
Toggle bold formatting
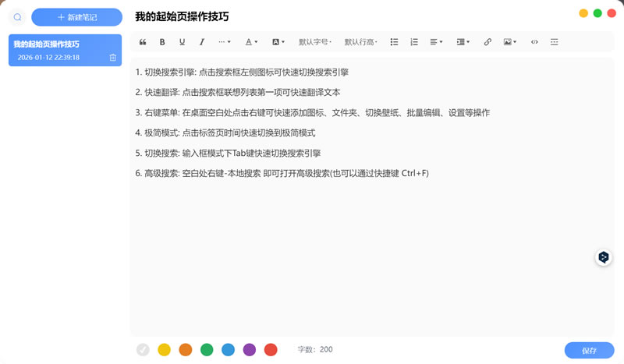point(162,42)
